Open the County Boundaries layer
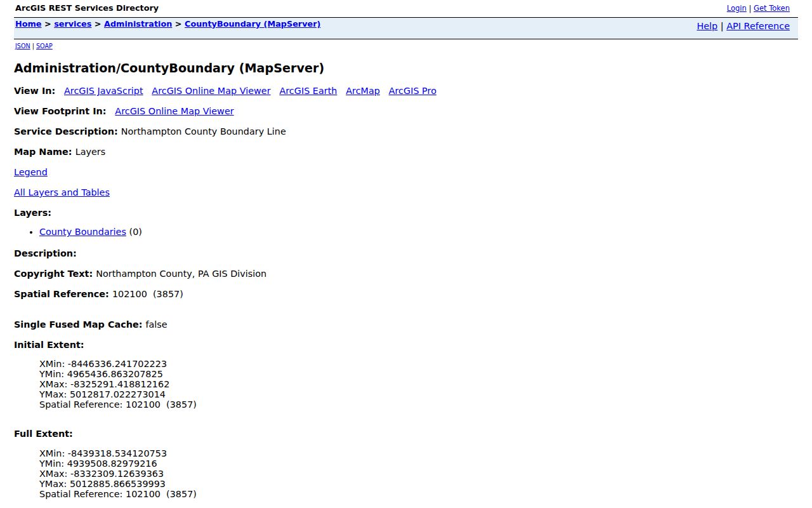812x508 pixels. point(82,232)
